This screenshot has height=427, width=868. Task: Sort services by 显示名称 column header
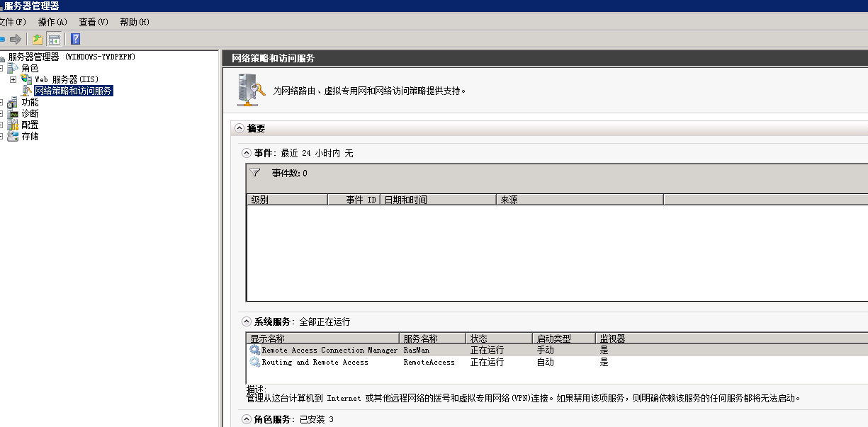323,338
